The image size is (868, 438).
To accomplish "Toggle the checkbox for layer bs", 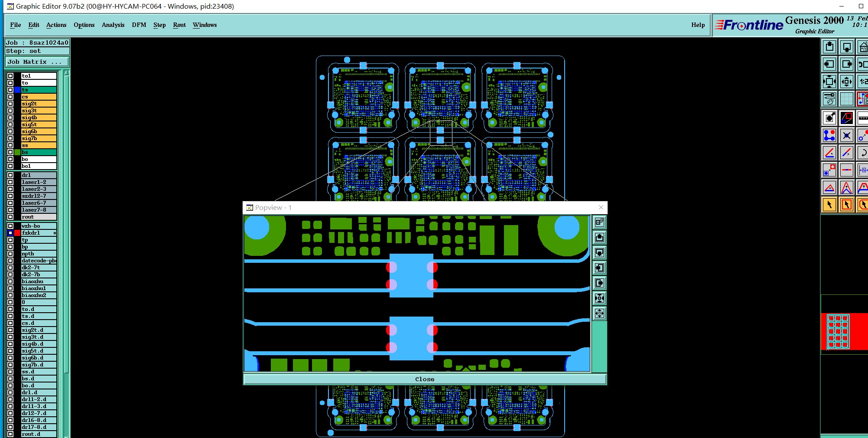I will click(x=10, y=152).
